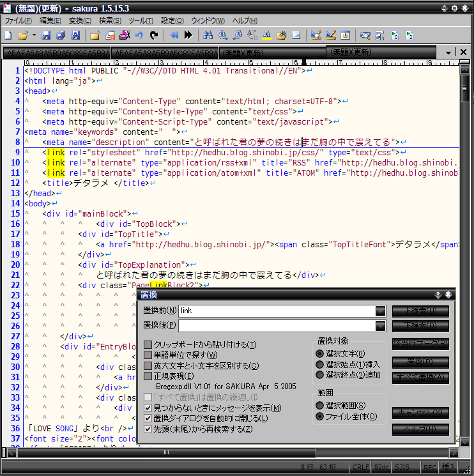Open the 編集(E) menu

pos(50,20)
